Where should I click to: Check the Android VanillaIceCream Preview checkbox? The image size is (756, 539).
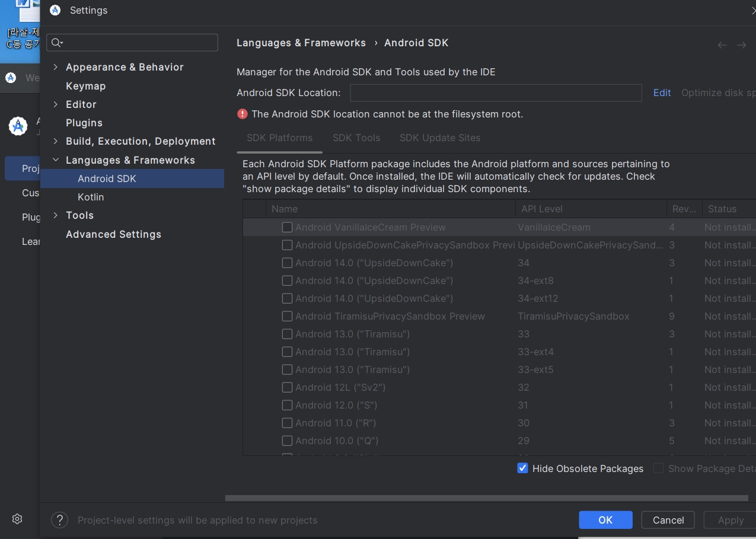pos(287,227)
